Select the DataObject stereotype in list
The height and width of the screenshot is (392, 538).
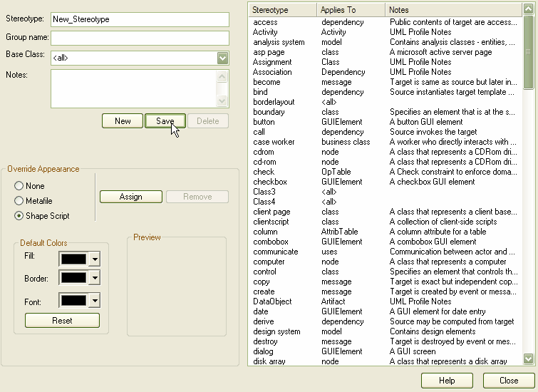[x=272, y=301]
